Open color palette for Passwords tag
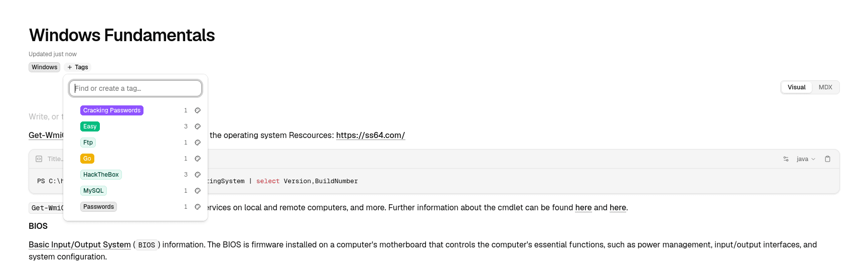This screenshot has height=267, width=868. pos(198,207)
